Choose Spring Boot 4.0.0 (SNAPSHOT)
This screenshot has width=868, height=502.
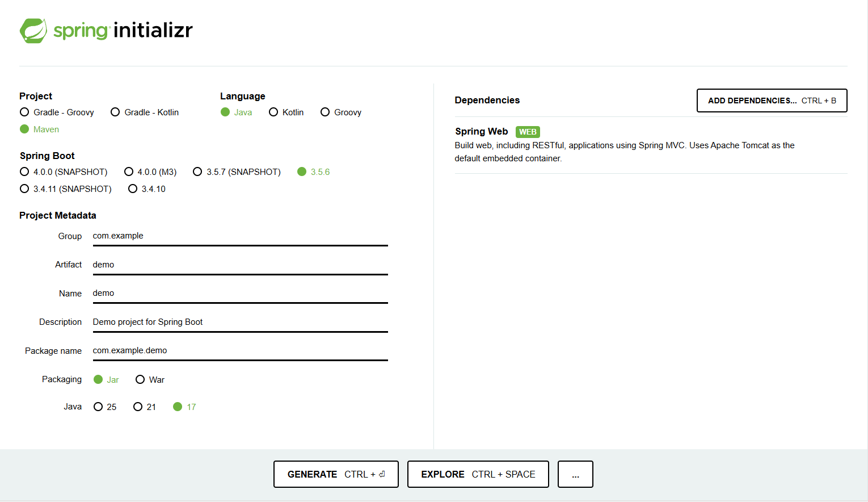click(24, 172)
